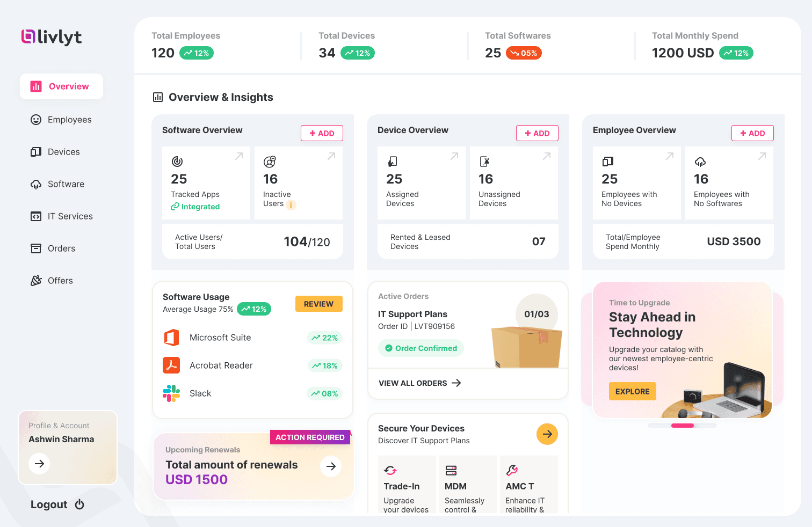
Task: Click the livlyt logo
Action: 52,36
